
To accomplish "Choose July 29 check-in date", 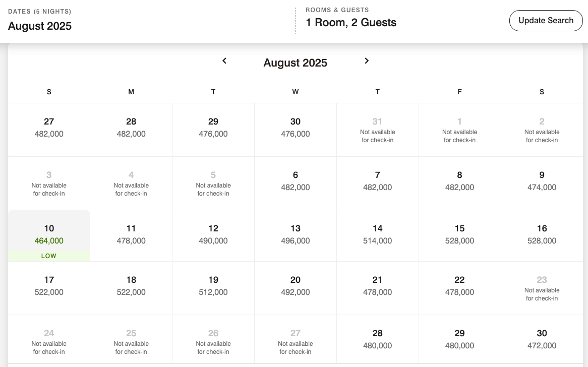I will (213, 128).
